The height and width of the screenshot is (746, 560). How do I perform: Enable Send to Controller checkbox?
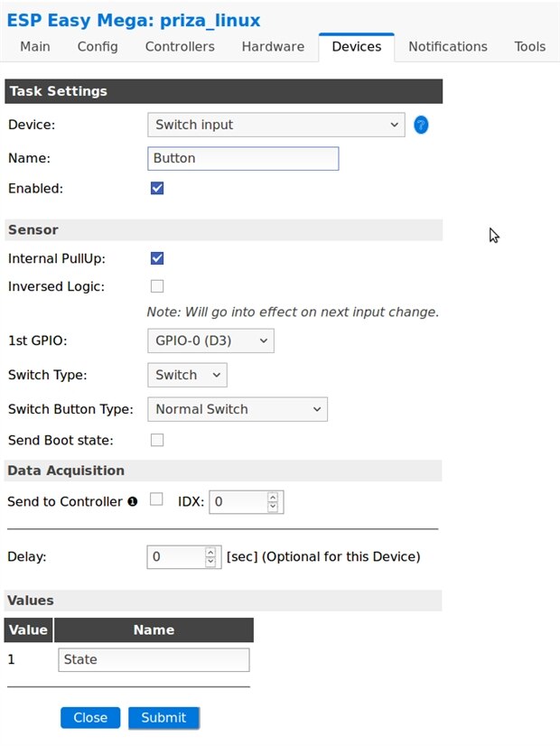(156, 499)
